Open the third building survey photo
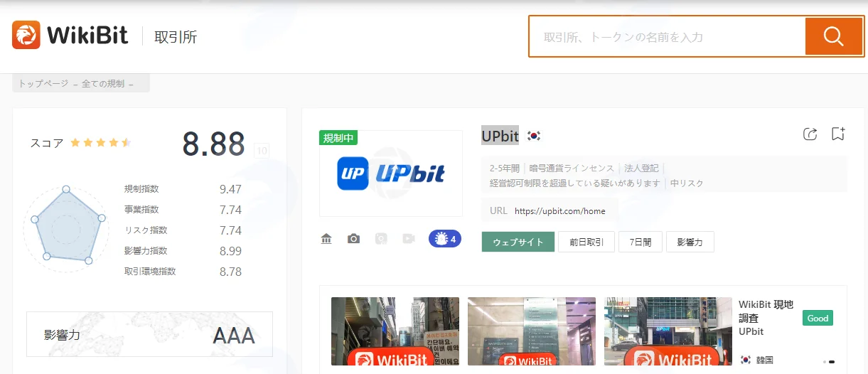 pyautogui.click(x=668, y=331)
